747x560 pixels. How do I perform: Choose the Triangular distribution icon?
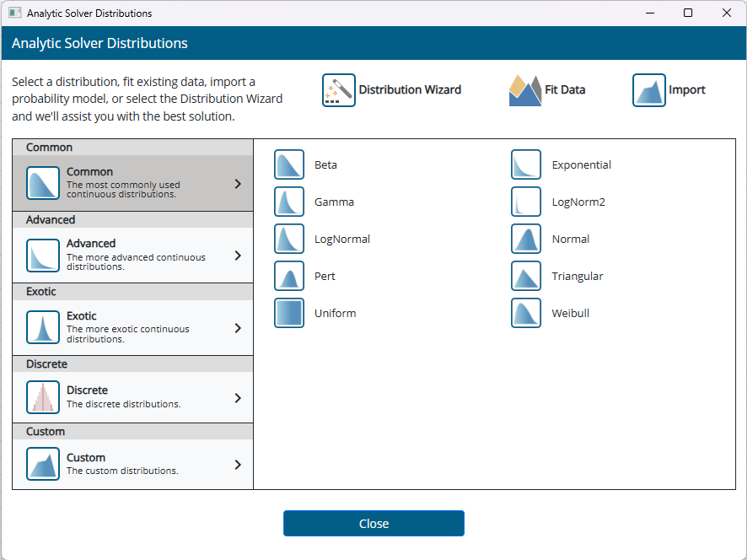click(526, 276)
